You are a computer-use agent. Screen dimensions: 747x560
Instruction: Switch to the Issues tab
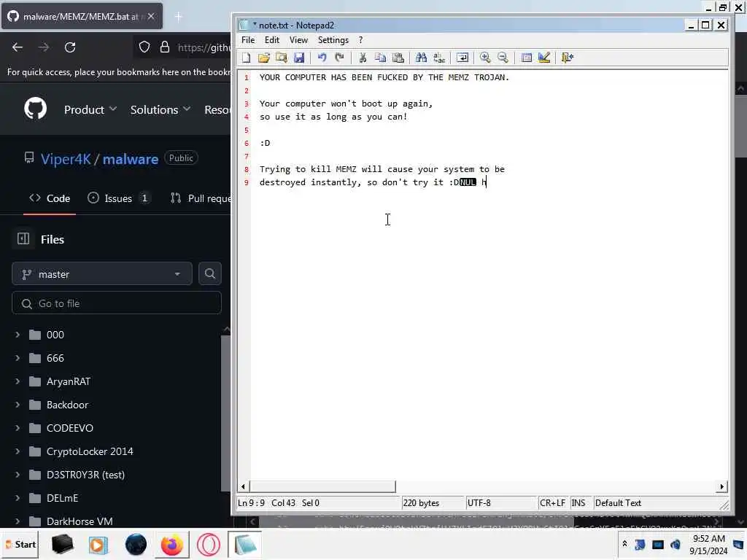pyautogui.click(x=119, y=198)
